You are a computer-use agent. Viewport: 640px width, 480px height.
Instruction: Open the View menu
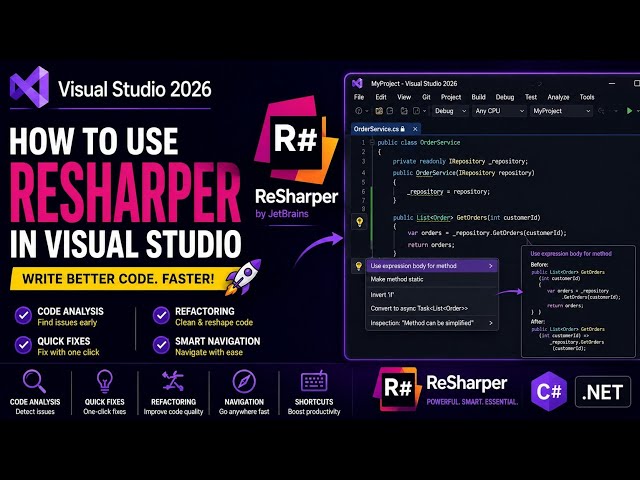tap(404, 97)
